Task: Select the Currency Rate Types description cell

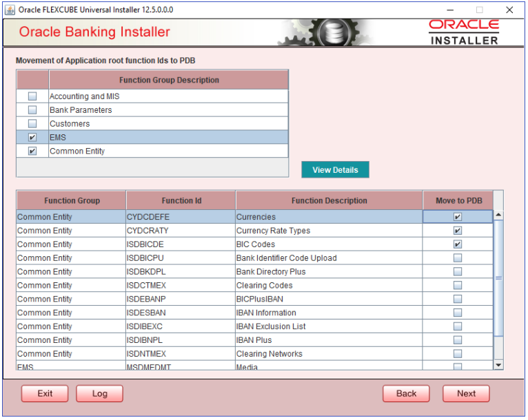Action: click(x=329, y=231)
